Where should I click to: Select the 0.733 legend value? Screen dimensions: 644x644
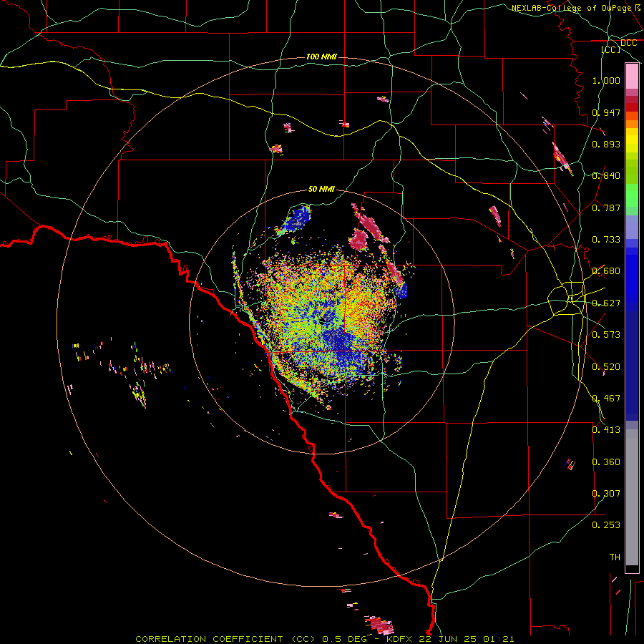click(x=606, y=239)
